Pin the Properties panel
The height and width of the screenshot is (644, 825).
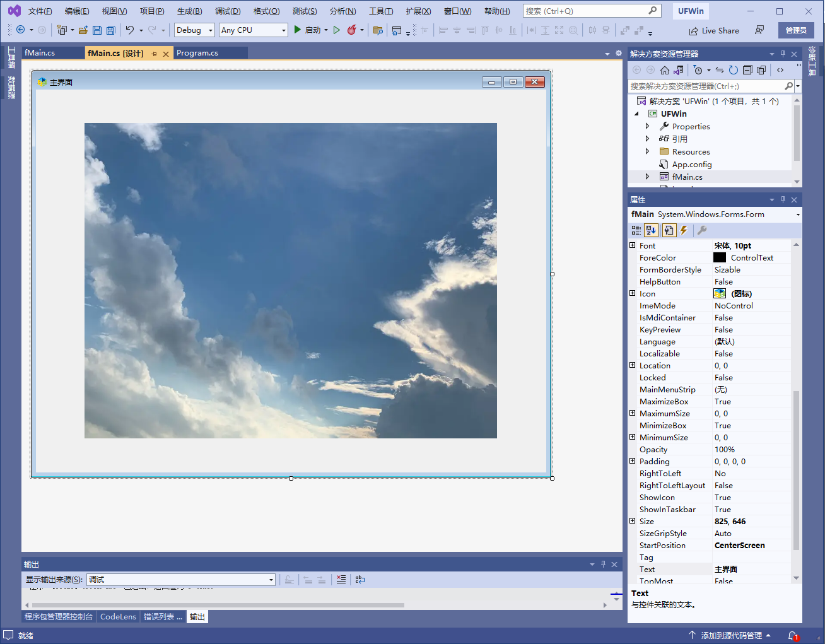pos(783,199)
